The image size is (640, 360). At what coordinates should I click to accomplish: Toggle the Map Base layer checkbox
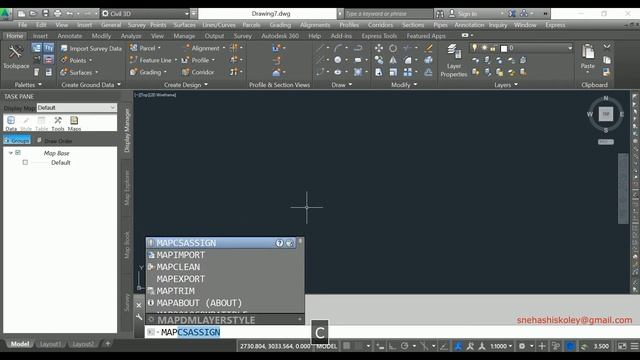(x=18, y=153)
